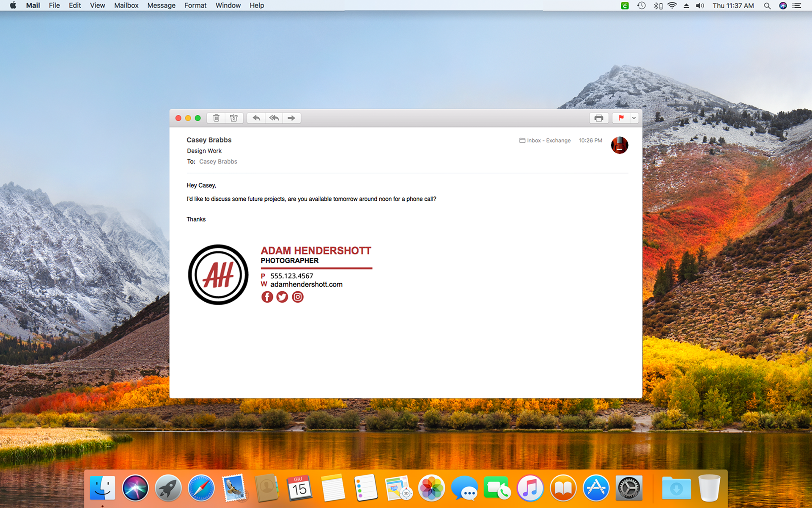
Task: Click the Facebook icon in signature
Action: [267, 297]
